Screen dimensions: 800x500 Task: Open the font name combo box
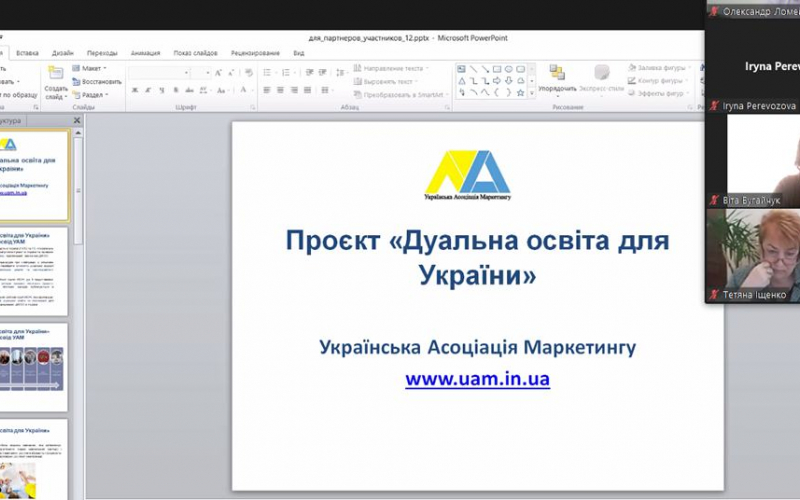[x=159, y=73]
